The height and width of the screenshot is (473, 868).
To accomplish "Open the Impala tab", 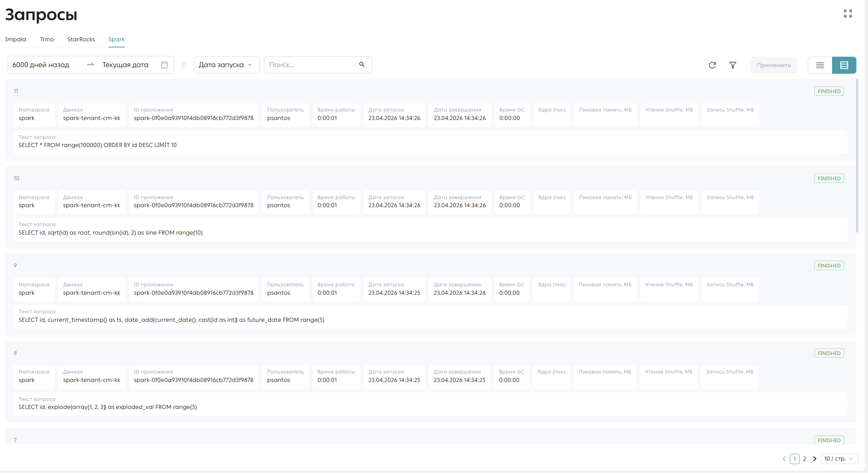I will tap(15, 39).
